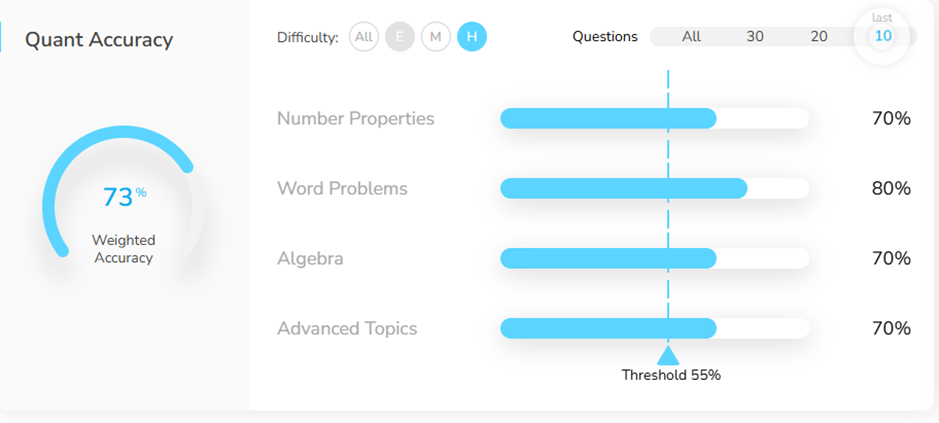Select last 10 questions option
The height and width of the screenshot is (423, 939).
pos(883,37)
